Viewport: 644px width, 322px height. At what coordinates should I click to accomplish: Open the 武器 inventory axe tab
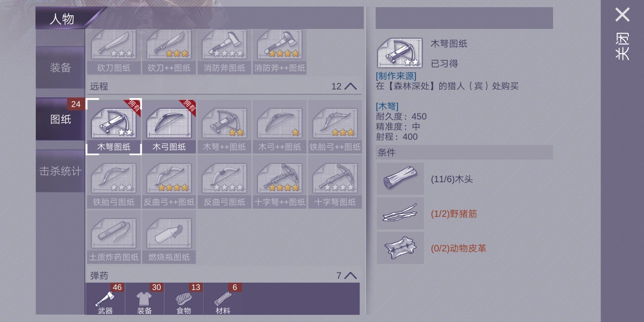pyautogui.click(x=105, y=299)
